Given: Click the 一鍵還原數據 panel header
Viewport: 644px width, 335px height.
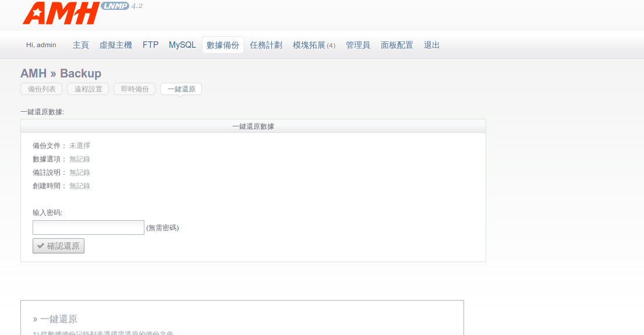Looking at the screenshot, I should point(253,126).
